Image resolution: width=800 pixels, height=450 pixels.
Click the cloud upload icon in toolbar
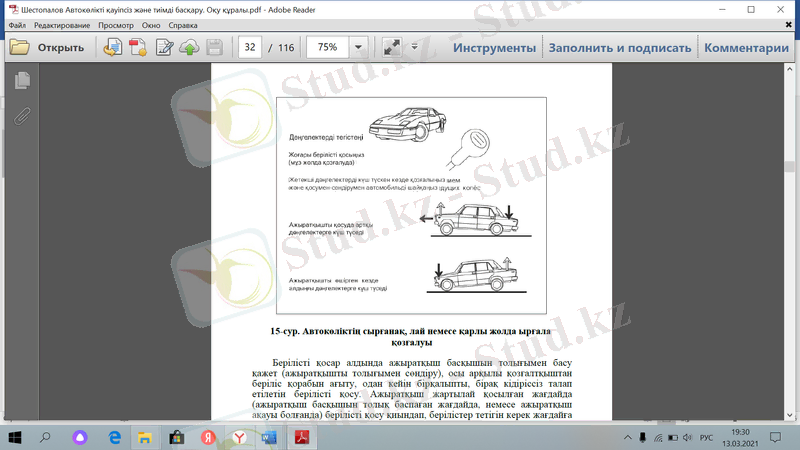pyautogui.click(x=188, y=47)
